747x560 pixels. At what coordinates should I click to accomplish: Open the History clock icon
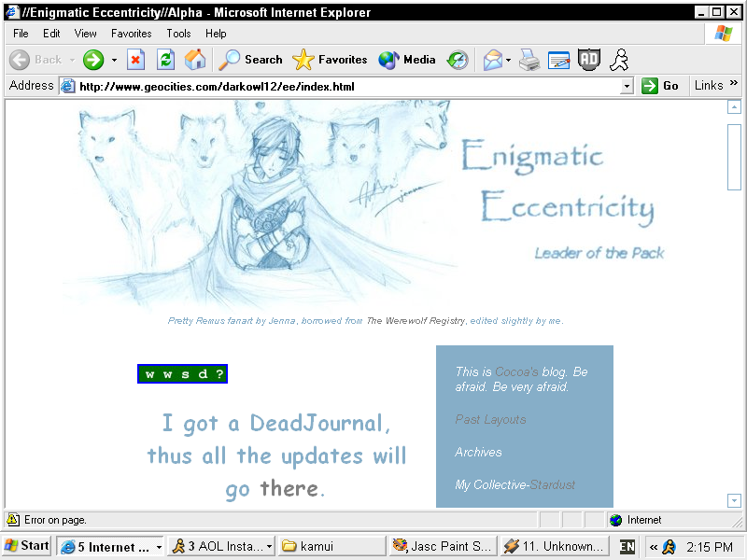[458, 60]
